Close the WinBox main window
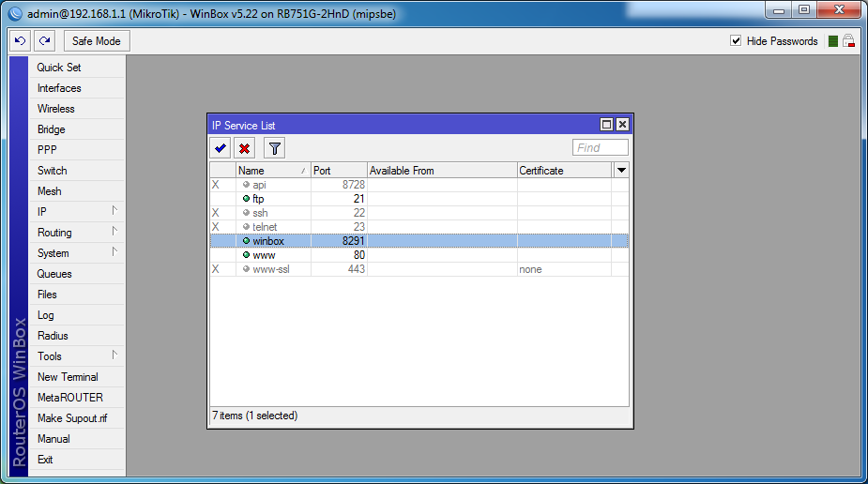This screenshot has height=484, width=868. 839,10
